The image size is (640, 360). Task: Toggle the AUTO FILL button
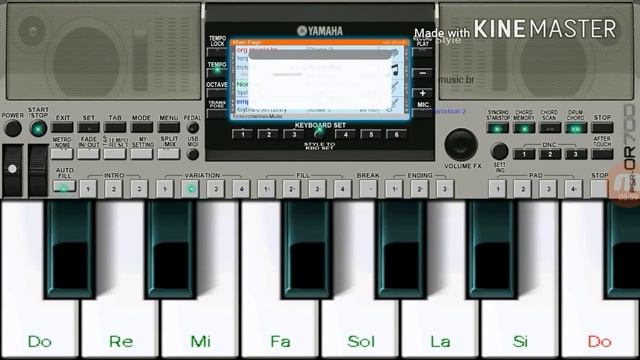(x=64, y=187)
